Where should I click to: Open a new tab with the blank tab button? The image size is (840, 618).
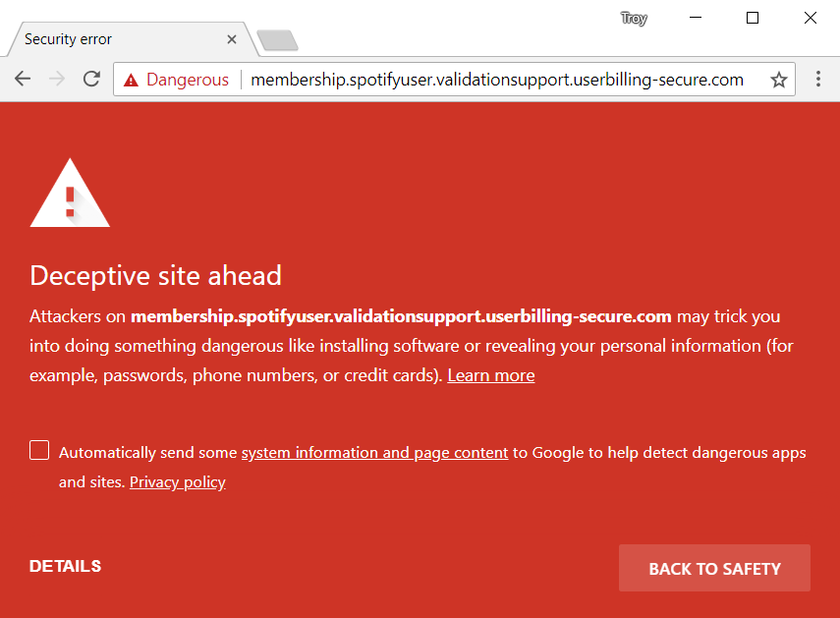[x=277, y=40]
